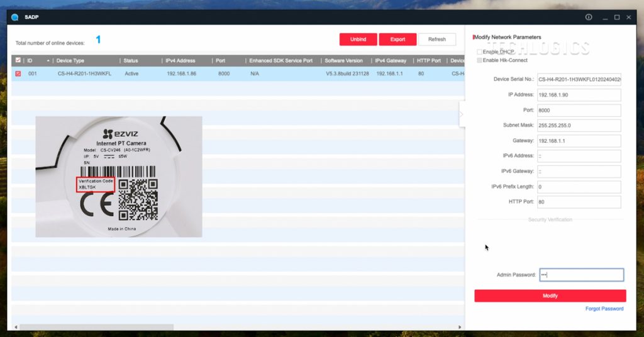
Task: Enable Hik-Connect checkbox
Action: 479,60
